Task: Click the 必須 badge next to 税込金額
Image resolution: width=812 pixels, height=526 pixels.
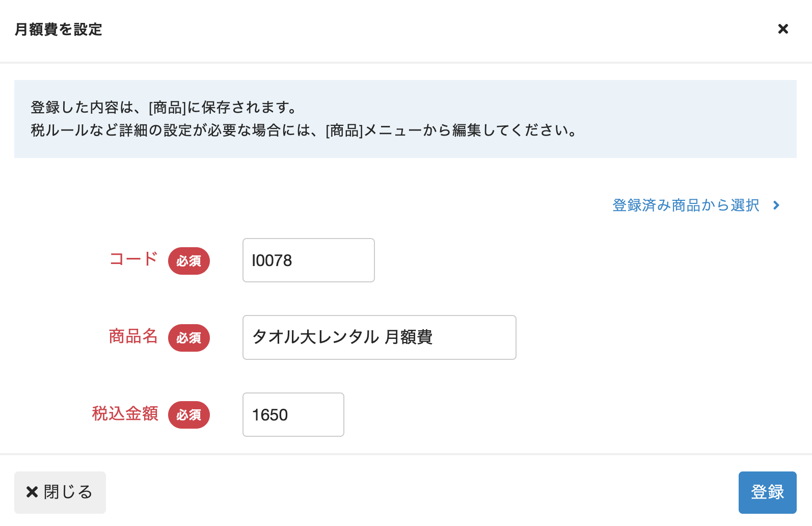Action: click(x=189, y=415)
